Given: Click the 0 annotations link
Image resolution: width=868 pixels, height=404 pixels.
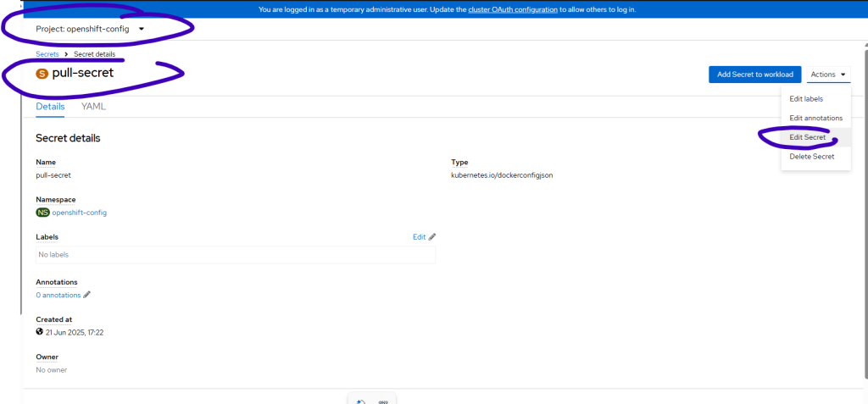Looking at the screenshot, I should point(58,295).
